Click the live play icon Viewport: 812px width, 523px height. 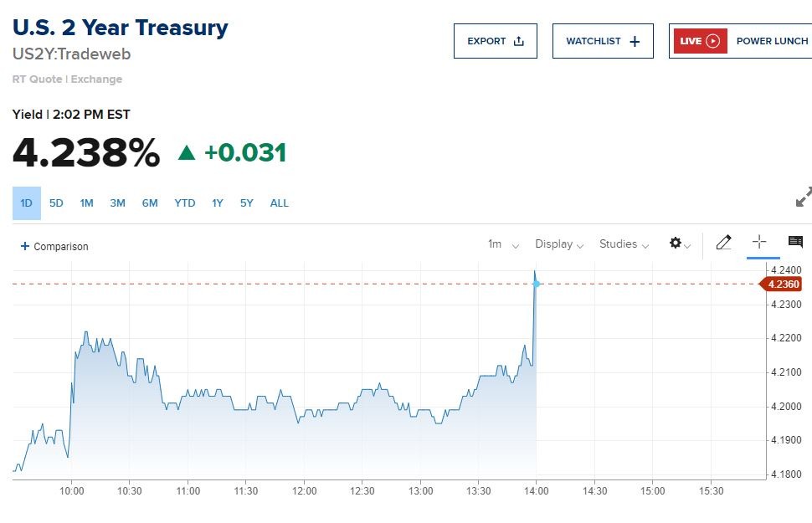point(712,41)
